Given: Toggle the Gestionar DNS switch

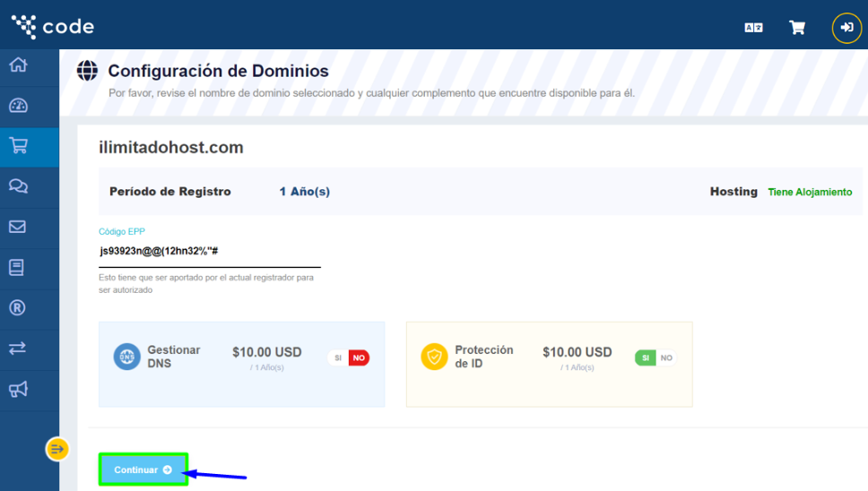Looking at the screenshot, I should pyautogui.click(x=348, y=358).
